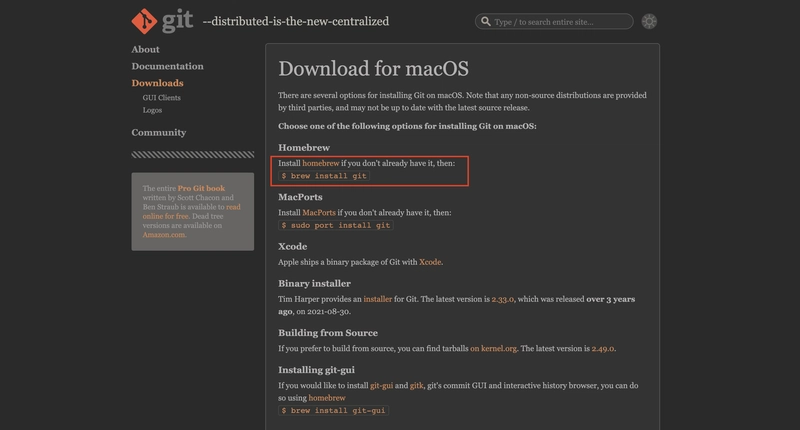The height and width of the screenshot is (430, 800).
Task: Open the Logos sub-item
Action: [152, 110]
